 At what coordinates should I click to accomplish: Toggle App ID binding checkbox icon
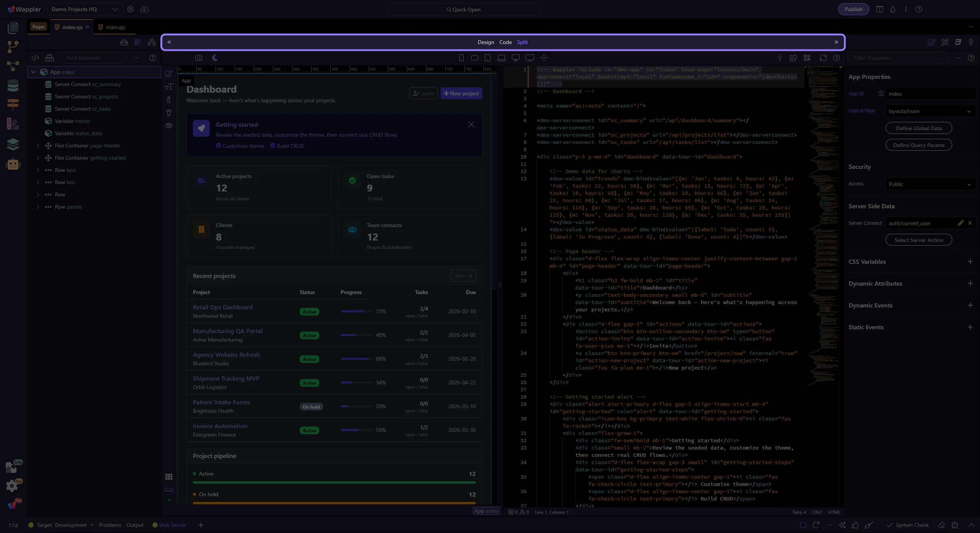click(x=880, y=93)
